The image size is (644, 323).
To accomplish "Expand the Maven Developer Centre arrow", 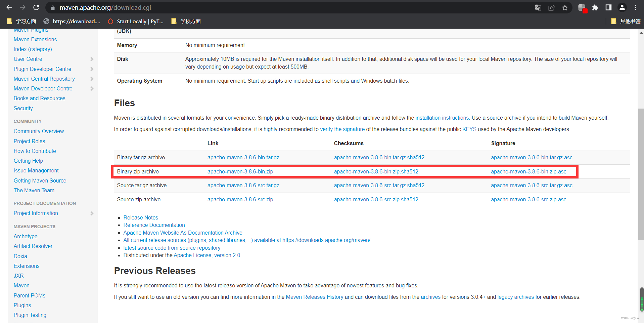I will (x=92, y=89).
